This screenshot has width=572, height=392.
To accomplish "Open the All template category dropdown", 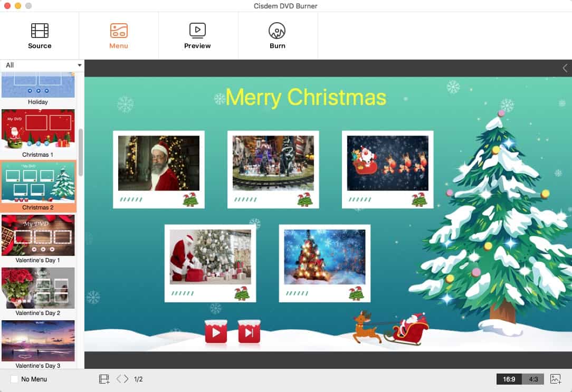I will (x=42, y=65).
